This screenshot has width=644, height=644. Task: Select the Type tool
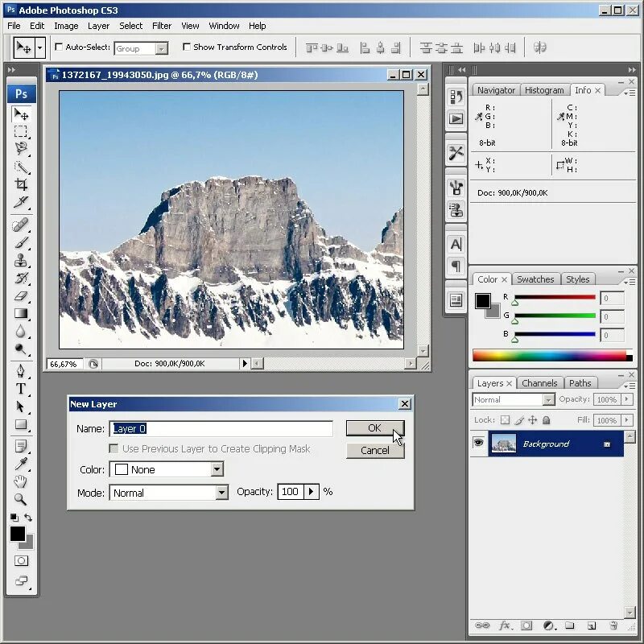click(x=21, y=389)
